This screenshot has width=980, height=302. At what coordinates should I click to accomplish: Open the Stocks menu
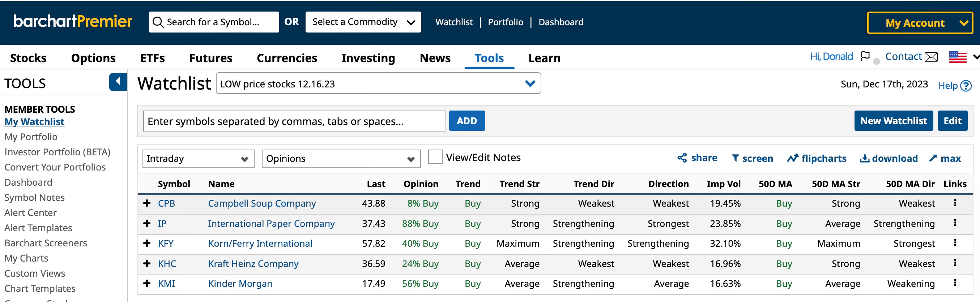(28, 58)
